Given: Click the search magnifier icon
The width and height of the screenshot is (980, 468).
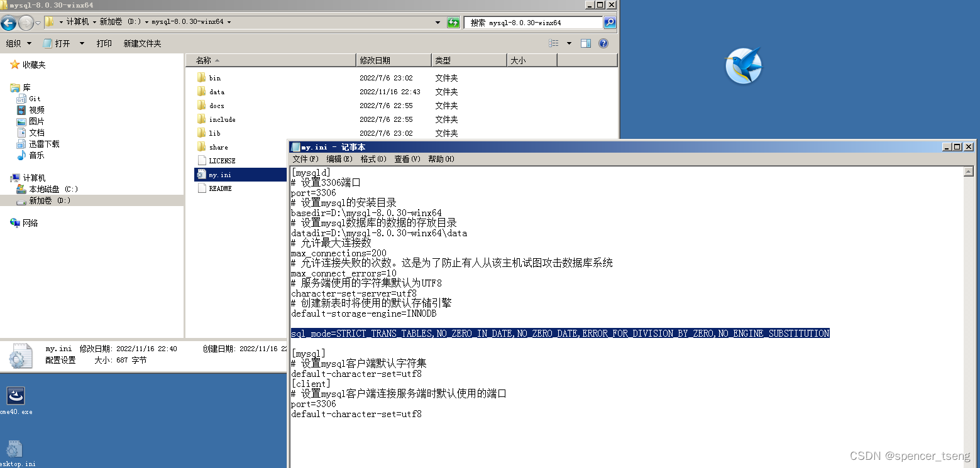Looking at the screenshot, I should coord(609,23).
